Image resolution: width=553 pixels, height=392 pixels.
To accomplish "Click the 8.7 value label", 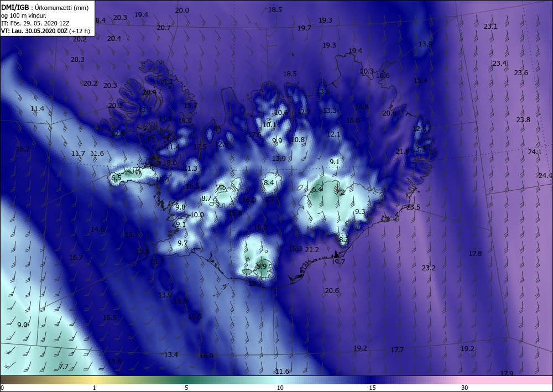I will coord(206,198).
